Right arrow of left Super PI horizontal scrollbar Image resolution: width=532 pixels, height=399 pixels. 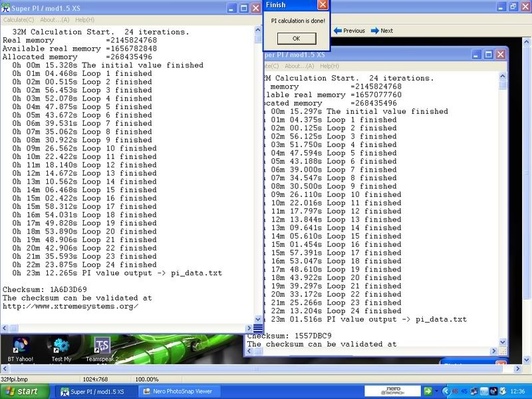point(249,328)
